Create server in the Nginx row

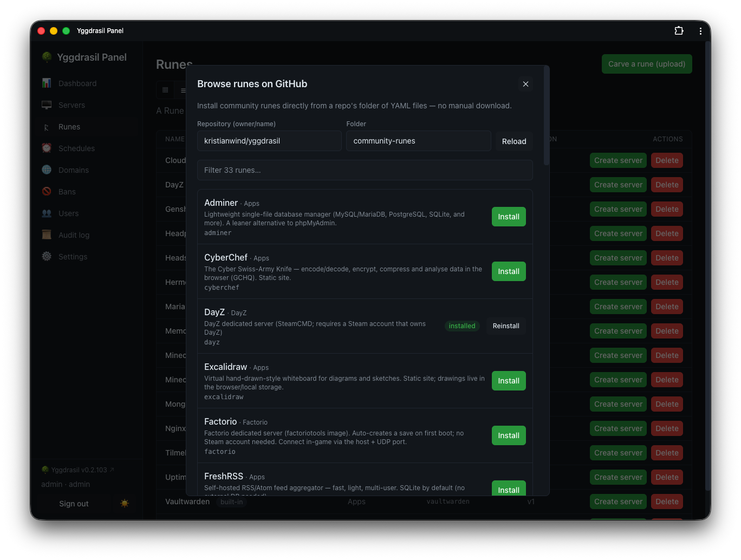(x=618, y=428)
